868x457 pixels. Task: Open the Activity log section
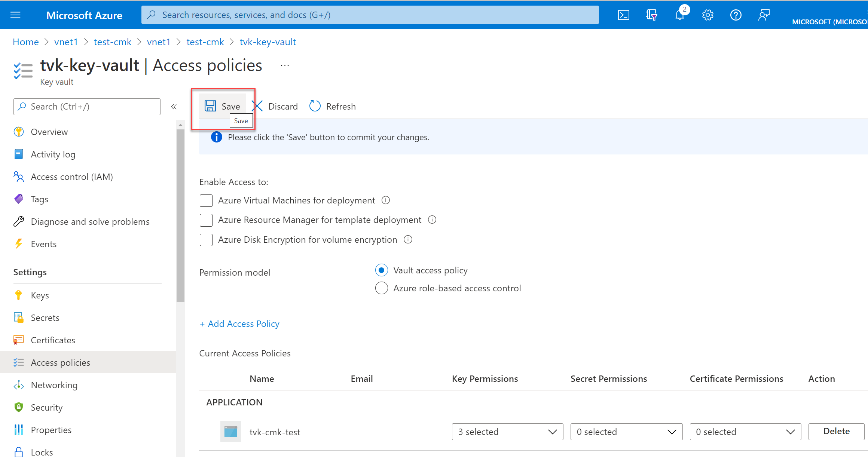(x=53, y=154)
